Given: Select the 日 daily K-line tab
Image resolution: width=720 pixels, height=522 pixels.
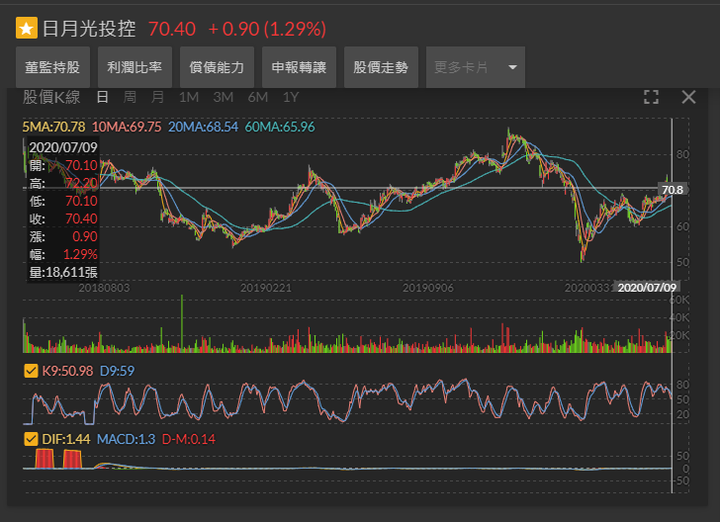Looking at the screenshot, I should click(x=102, y=97).
